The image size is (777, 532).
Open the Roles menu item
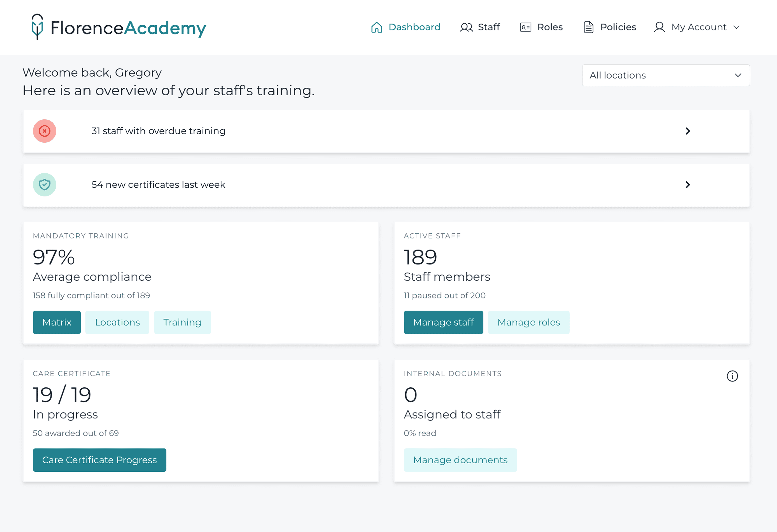tap(550, 27)
